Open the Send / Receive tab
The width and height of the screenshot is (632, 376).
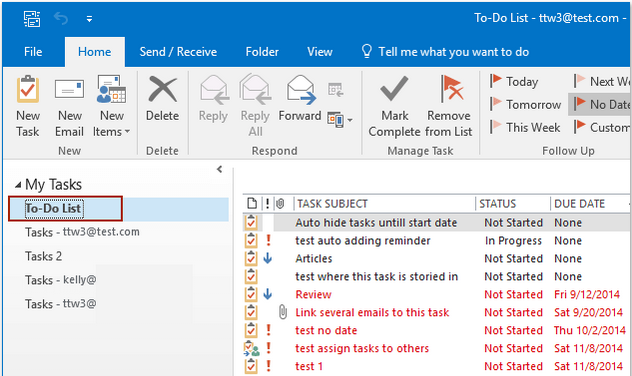coord(178,52)
